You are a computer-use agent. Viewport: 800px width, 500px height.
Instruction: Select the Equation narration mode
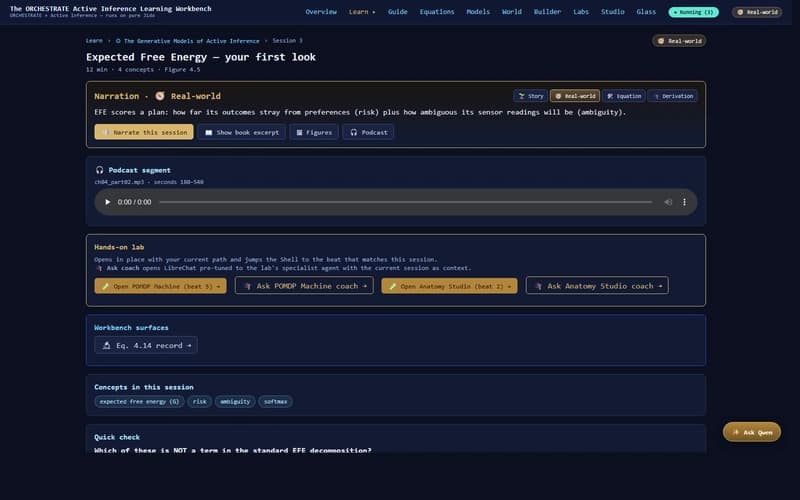(624, 96)
